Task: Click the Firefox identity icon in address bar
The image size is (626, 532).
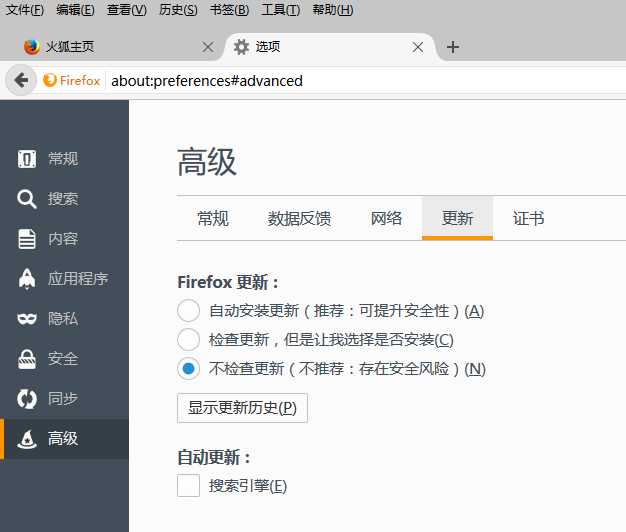Action: click(x=50, y=80)
